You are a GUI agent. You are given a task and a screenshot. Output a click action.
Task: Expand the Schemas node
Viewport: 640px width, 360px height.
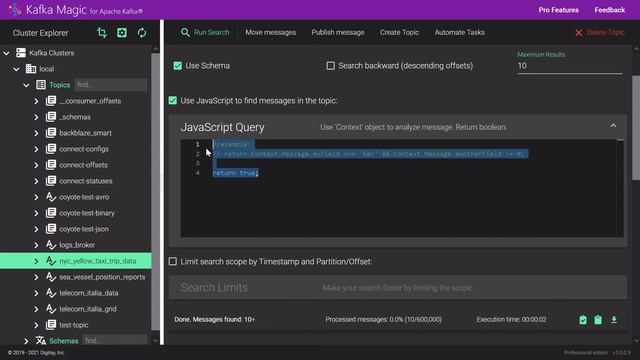(27, 341)
